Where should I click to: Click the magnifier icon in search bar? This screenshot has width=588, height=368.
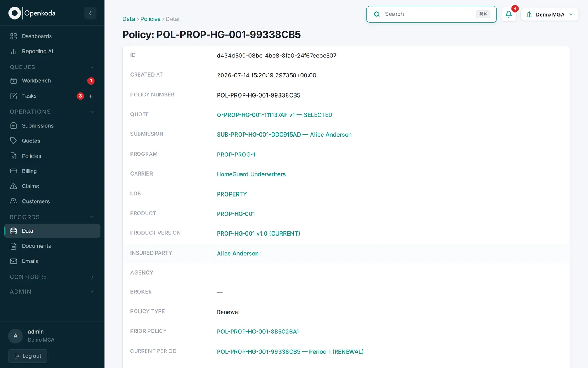point(377,14)
